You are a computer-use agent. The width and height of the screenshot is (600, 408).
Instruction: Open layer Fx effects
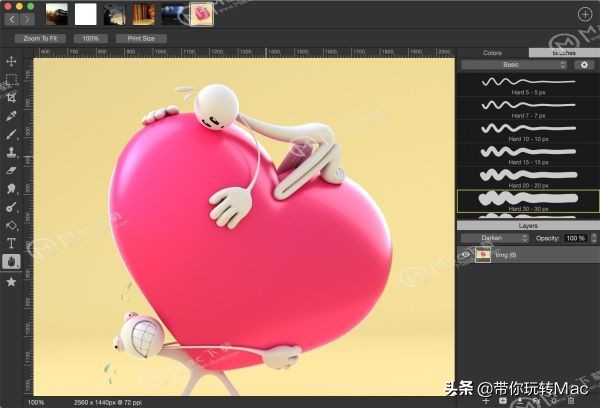536,401
